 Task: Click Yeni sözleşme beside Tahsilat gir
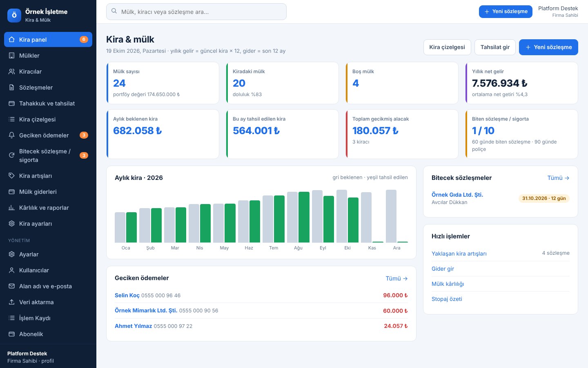pos(548,47)
